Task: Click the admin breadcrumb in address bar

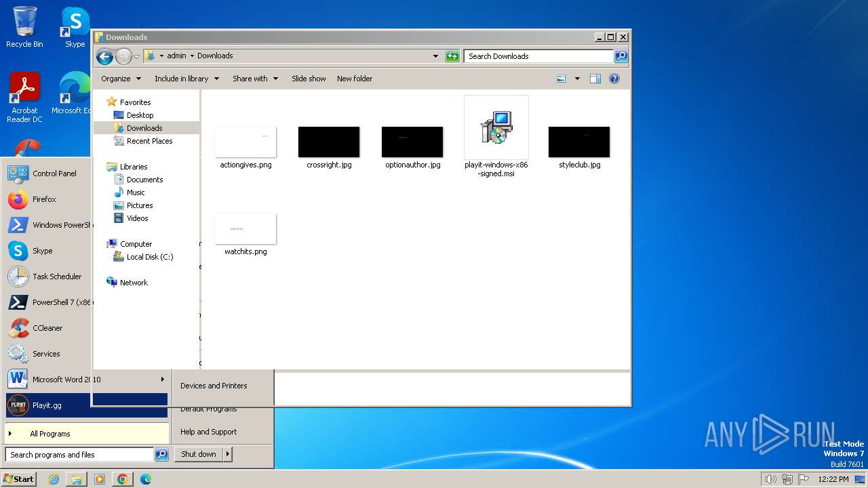Action: (176, 56)
